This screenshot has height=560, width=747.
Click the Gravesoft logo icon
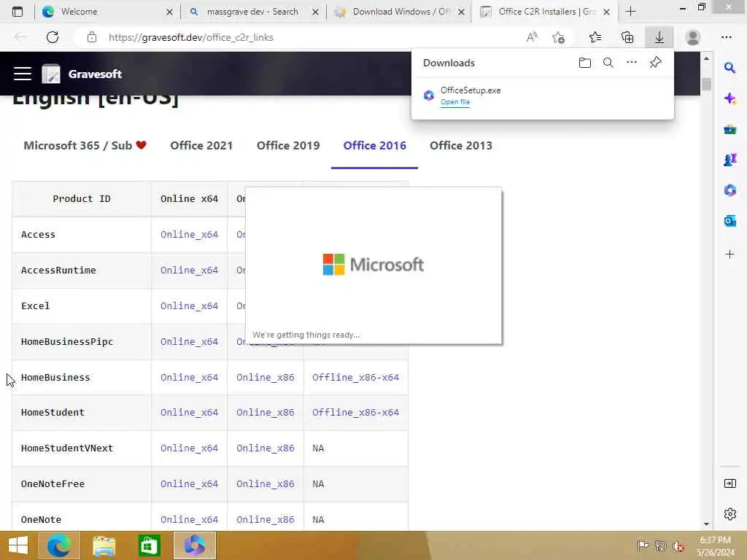point(51,74)
